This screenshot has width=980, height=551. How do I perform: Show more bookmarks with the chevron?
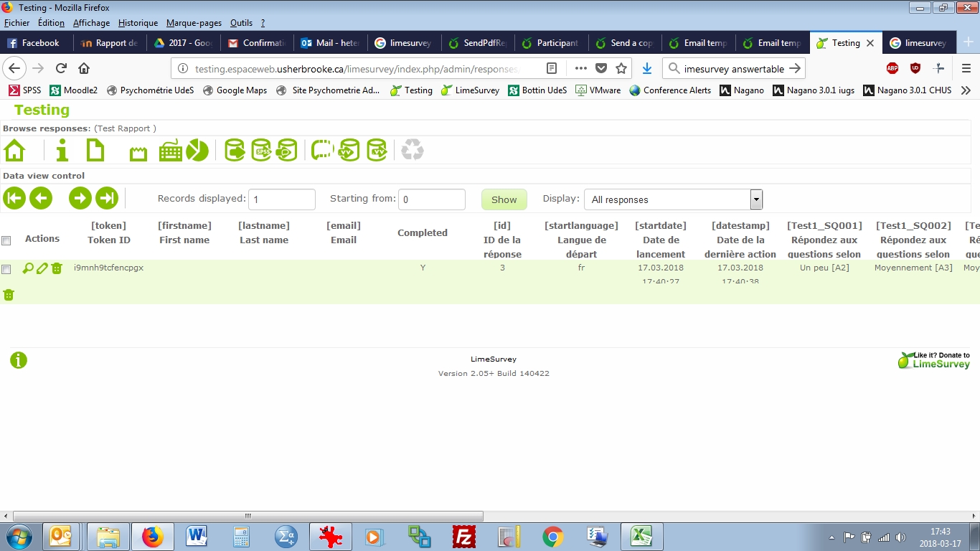click(966, 90)
